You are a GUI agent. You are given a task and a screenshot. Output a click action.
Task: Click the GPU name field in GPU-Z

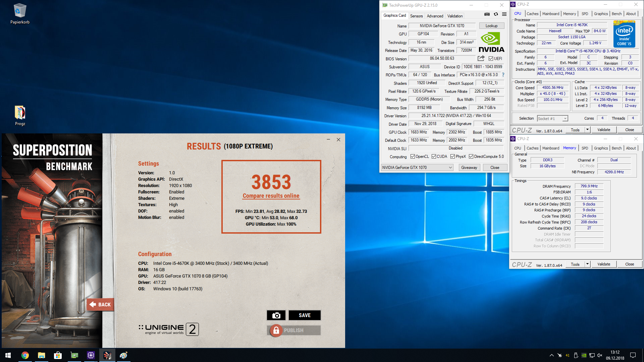coord(442,26)
